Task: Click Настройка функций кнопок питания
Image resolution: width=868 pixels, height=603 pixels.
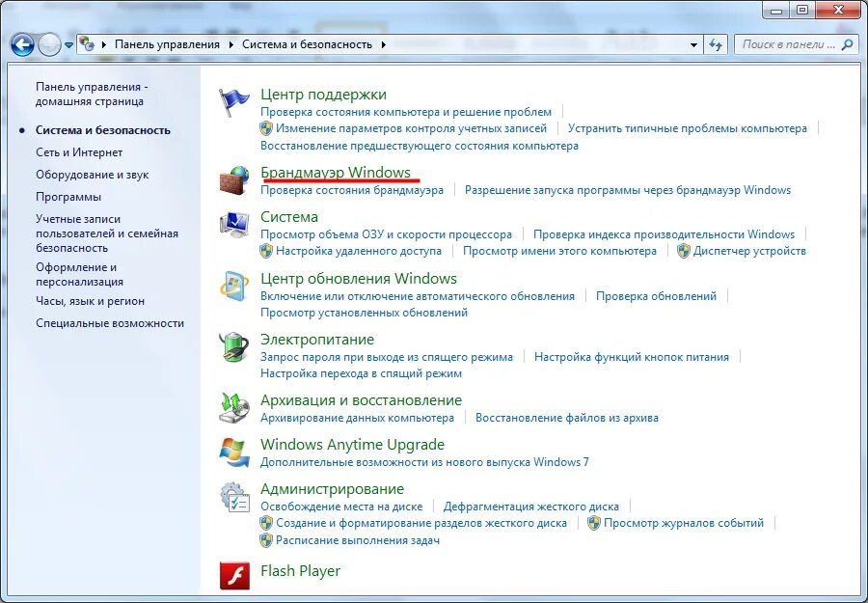Action: tap(632, 357)
